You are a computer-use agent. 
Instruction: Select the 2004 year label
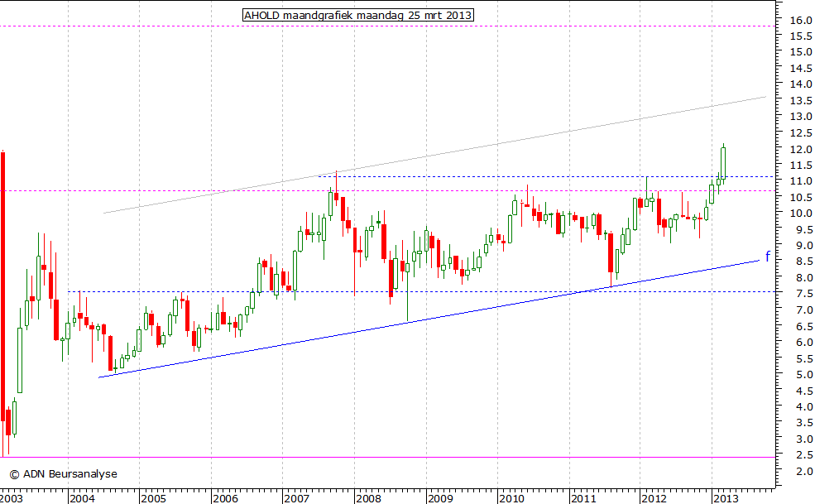coord(83,499)
